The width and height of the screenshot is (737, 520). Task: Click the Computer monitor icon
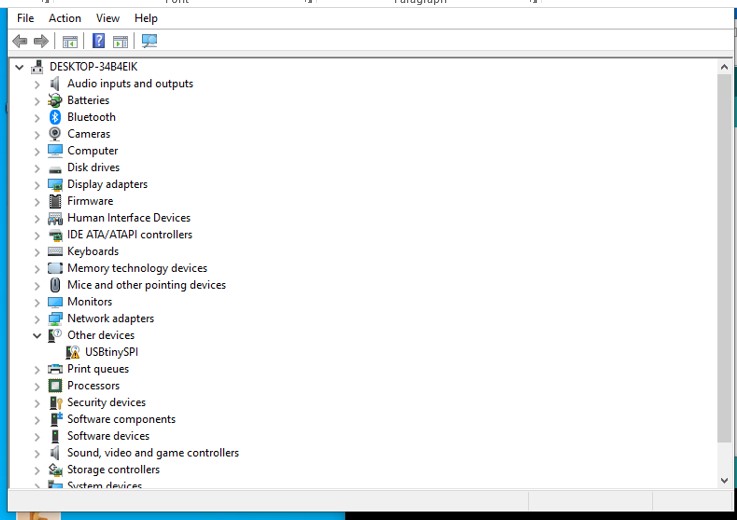55,150
